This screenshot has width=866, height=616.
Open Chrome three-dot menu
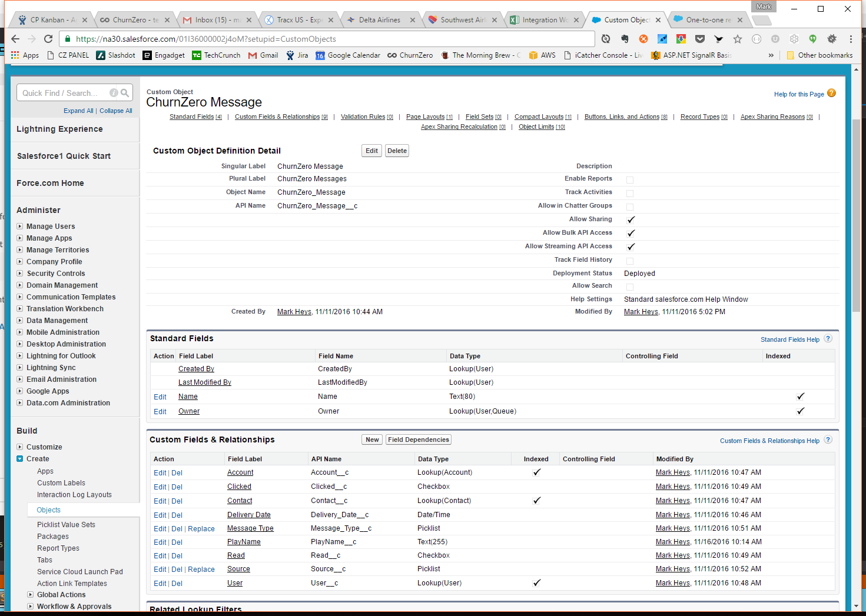pos(851,39)
